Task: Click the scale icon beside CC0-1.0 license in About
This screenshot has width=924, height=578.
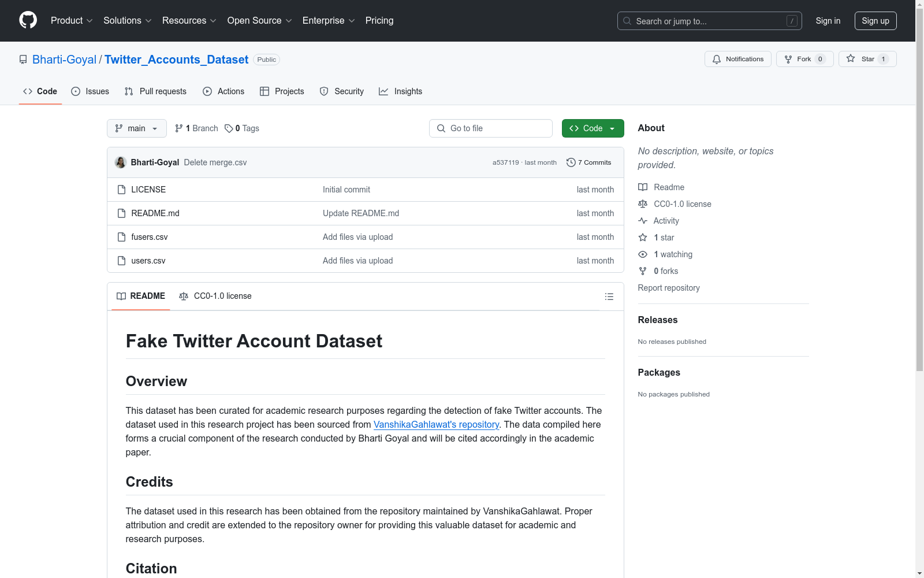Action: pos(643,204)
